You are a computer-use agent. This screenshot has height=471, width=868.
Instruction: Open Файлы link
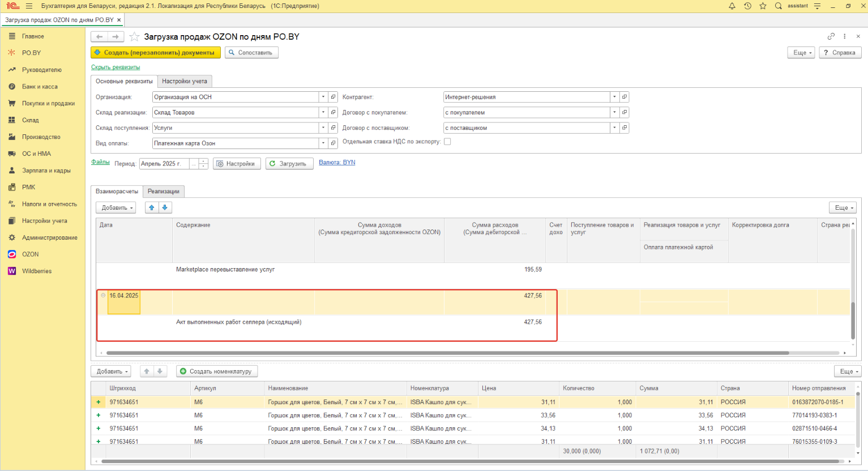[x=100, y=162]
